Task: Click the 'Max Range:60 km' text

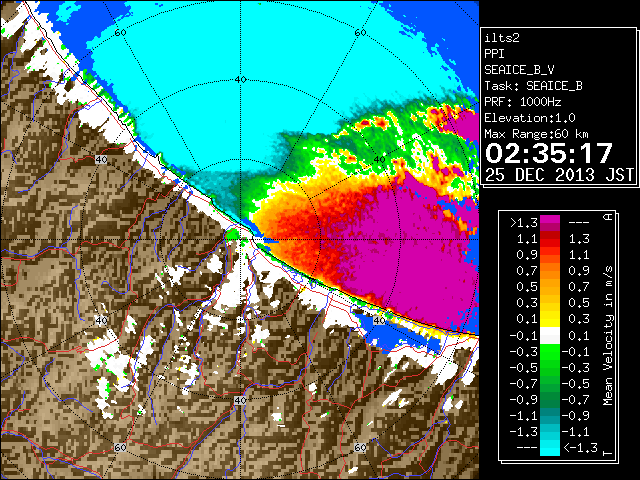Action: [537, 134]
